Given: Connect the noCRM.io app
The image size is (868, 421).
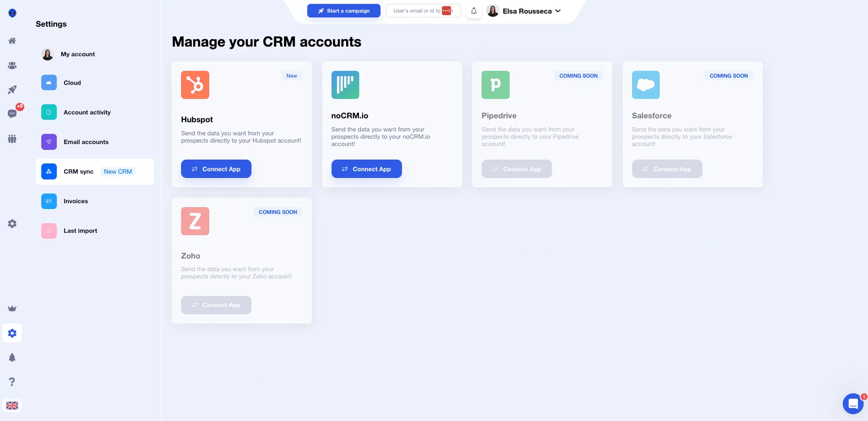Looking at the screenshot, I should (367, 169).
